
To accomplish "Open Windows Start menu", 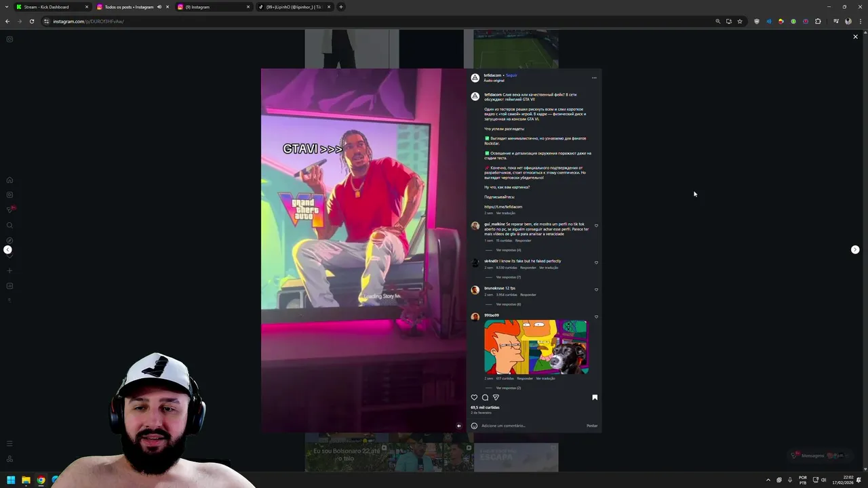I will click(11, 480).
